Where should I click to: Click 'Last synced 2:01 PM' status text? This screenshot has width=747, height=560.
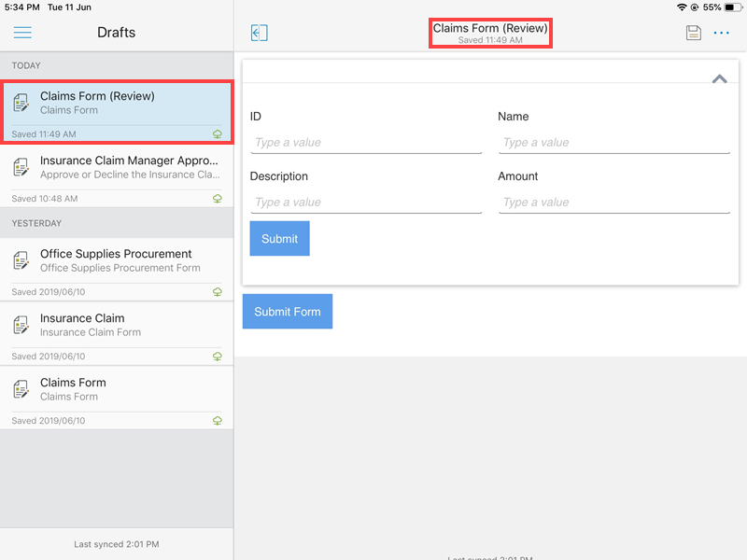tap(116, 544)
